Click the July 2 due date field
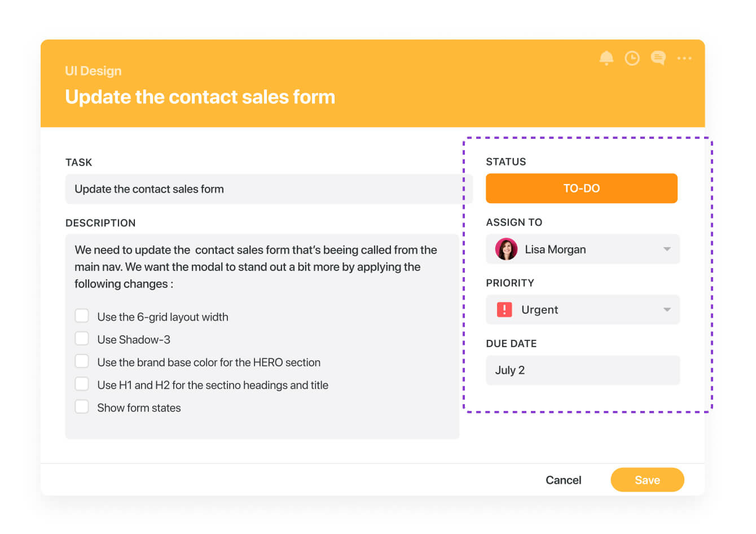This screenshot has height=534, width=756. [582, 370]
